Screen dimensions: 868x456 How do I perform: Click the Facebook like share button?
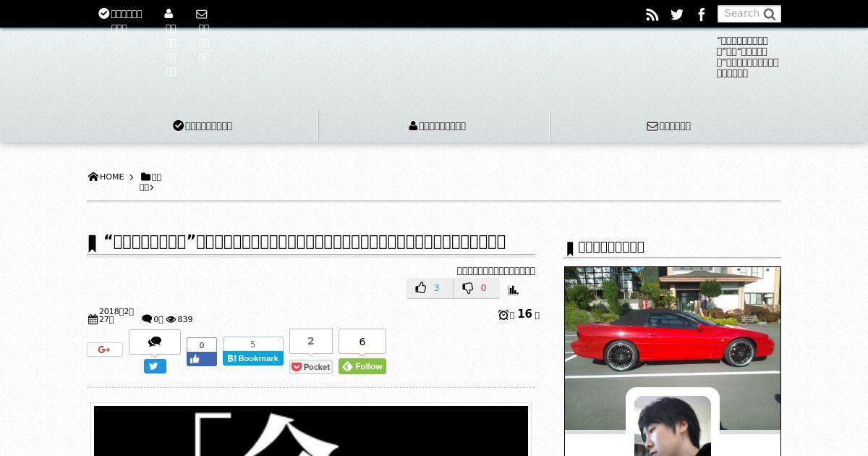[x=202, y=359]
